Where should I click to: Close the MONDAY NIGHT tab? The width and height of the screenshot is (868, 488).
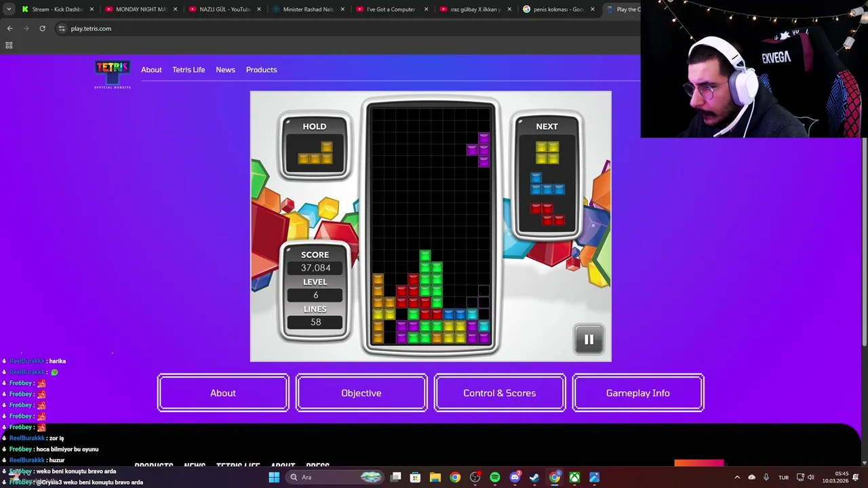pos(175,9)
